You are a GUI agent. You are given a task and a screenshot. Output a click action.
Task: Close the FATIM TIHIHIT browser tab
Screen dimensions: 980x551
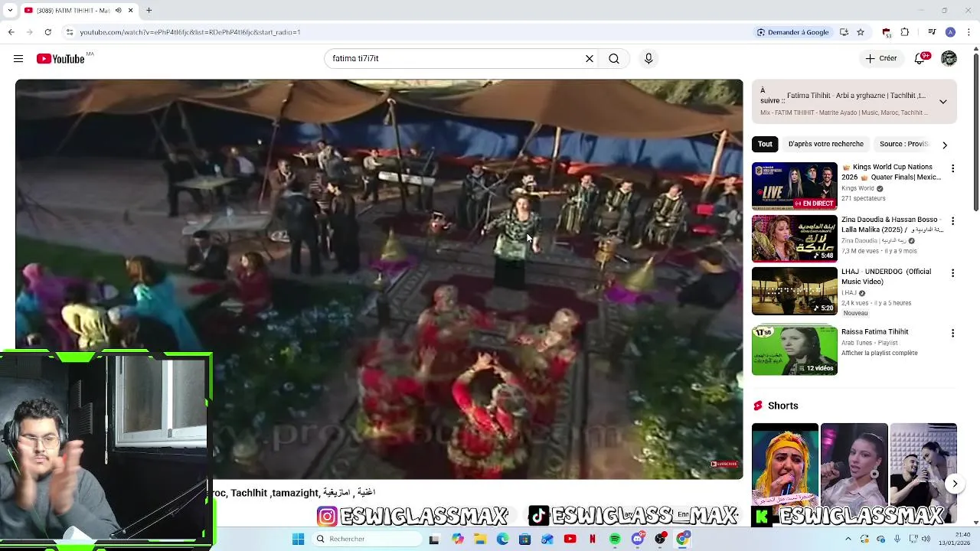[x=130, y=11]
